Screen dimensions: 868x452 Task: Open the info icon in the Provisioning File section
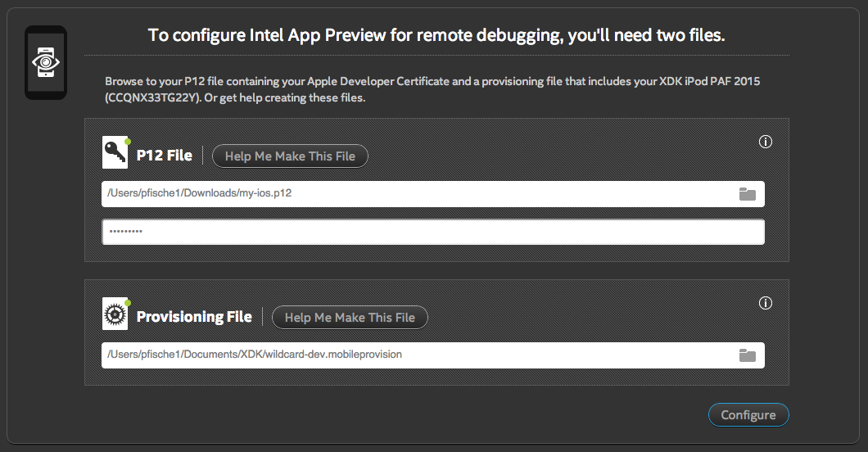(766, 303)
